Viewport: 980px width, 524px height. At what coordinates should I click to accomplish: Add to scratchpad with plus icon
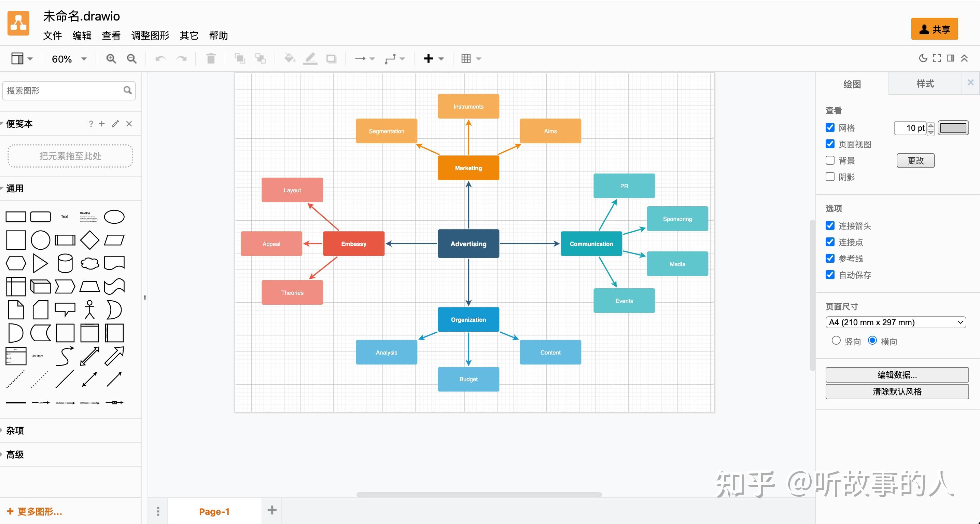pos(101,124)
